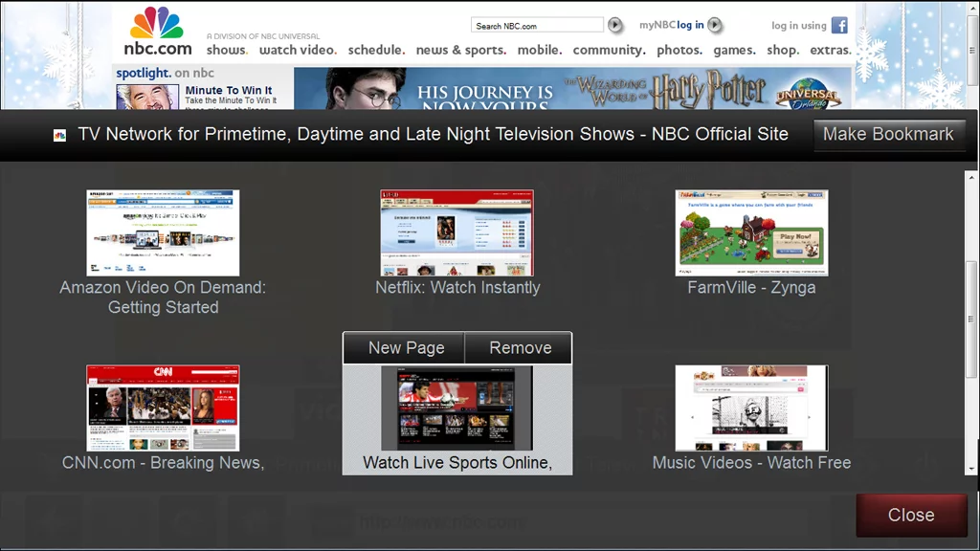Open the photos menu
980x551 pixels.
[x=679, y=50]
